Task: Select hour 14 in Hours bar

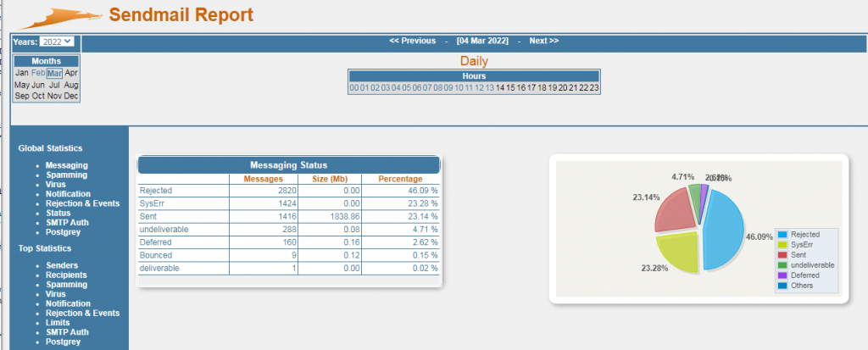Action: 500,87
